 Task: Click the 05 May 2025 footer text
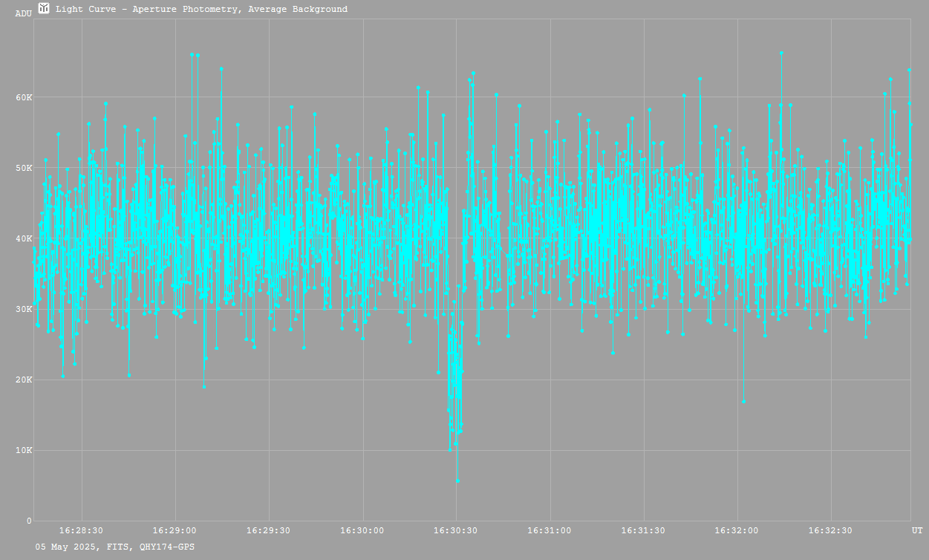point(115,547)
